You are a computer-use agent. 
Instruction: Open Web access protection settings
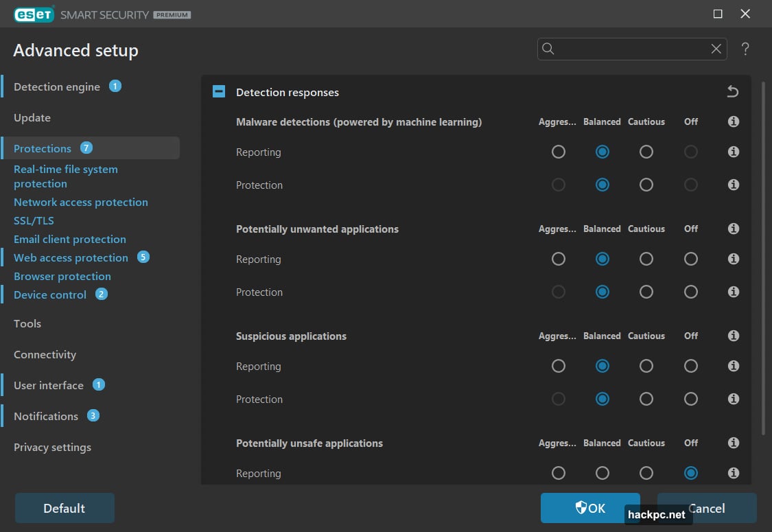pyautogui.click(x=71, y=257)
